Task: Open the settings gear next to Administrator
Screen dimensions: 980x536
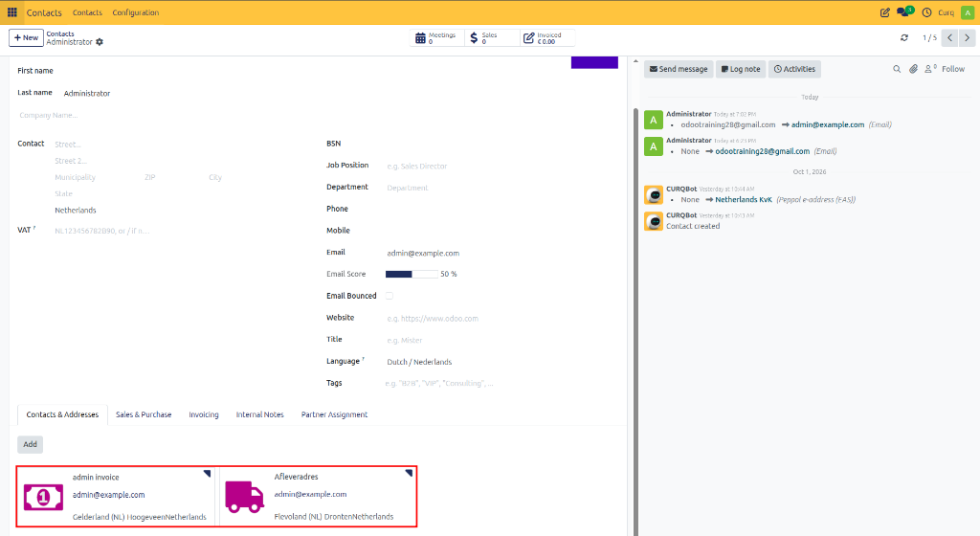Action: coord(100,42)
